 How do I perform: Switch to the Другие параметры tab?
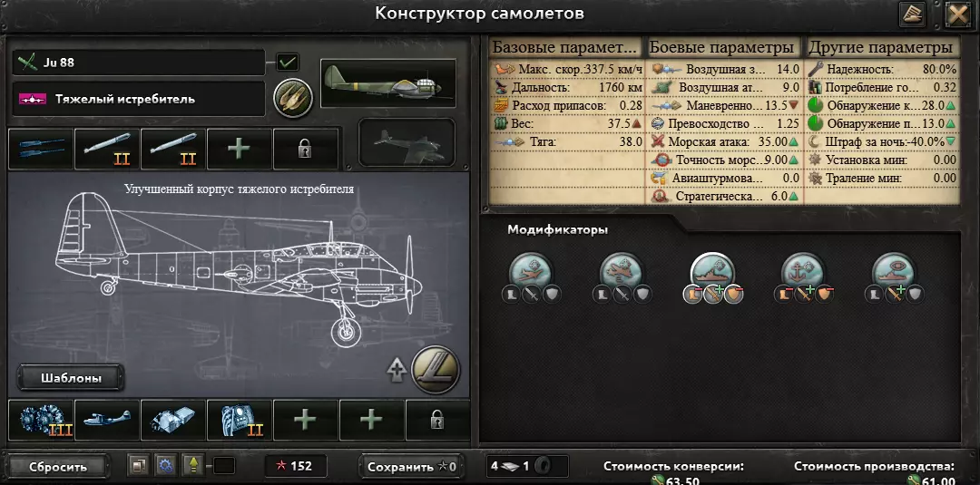[x=881, y=47]
